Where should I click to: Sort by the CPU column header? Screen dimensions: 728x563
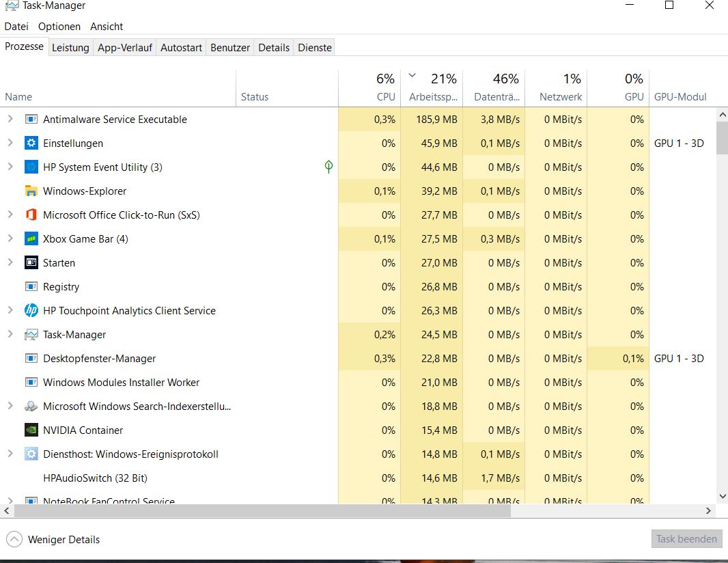(x=369, y=88)
